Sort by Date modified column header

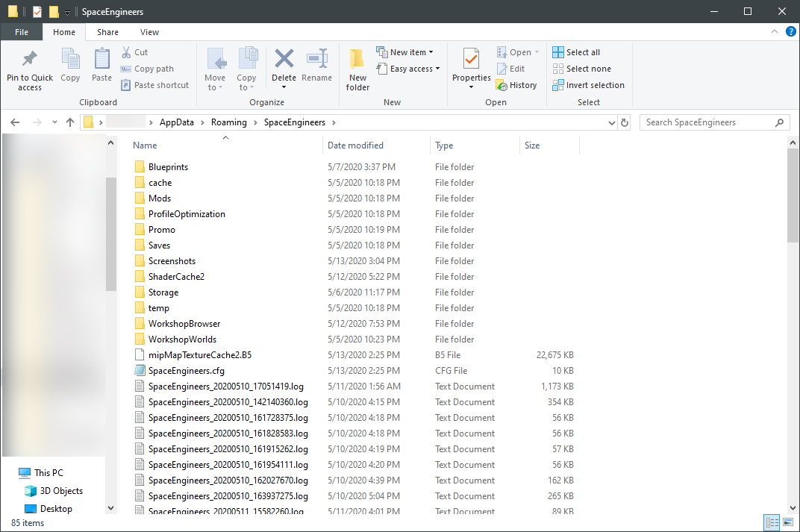pos(355,145)
